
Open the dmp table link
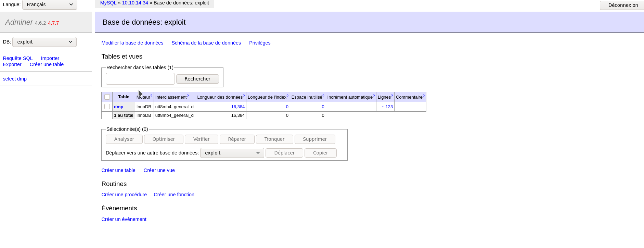click(x=118, y=107)
